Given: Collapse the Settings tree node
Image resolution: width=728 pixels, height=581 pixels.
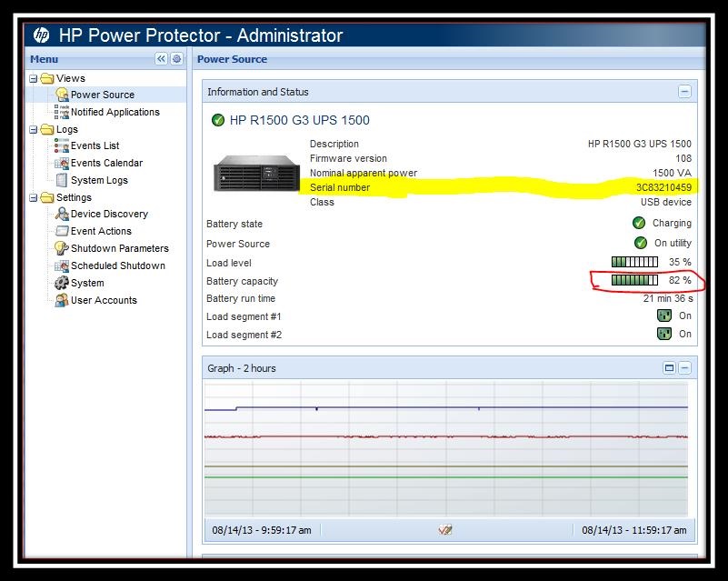Looking at the screenshot, I should pos(33,198).
